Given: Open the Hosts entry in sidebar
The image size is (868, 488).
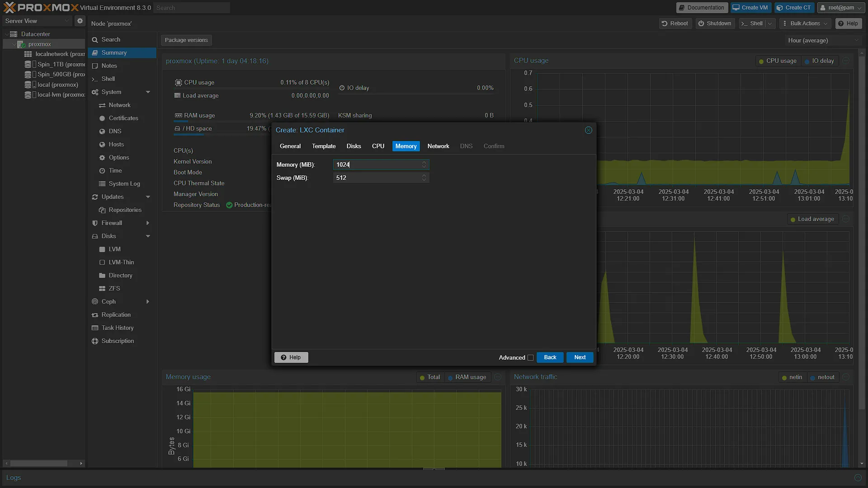Looking at the screenshot, I should (x=116, y=144).
